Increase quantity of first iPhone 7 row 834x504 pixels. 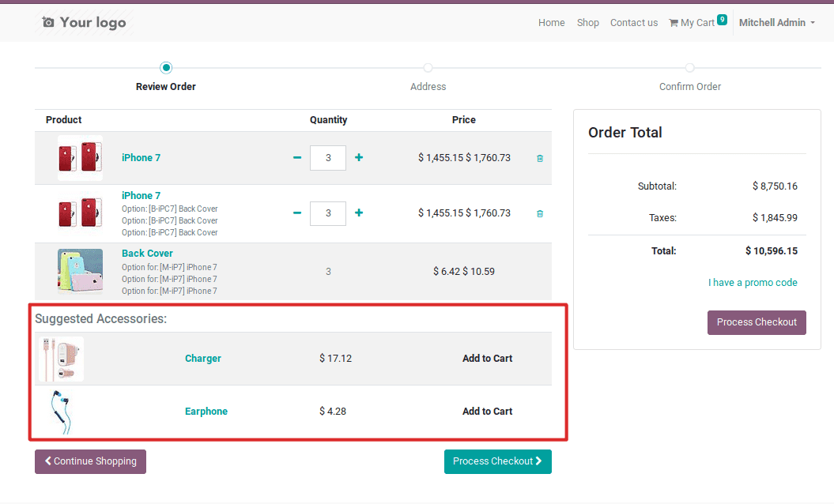(x=359, y=157)
